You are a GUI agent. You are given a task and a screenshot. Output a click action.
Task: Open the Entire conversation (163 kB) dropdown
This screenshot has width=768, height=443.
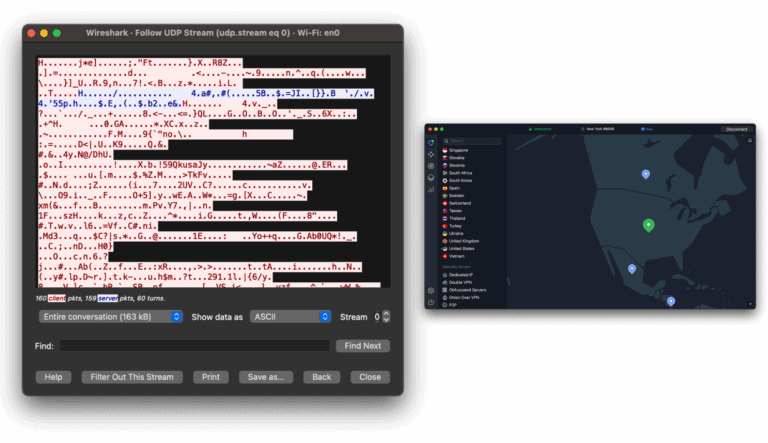point(111,317)
